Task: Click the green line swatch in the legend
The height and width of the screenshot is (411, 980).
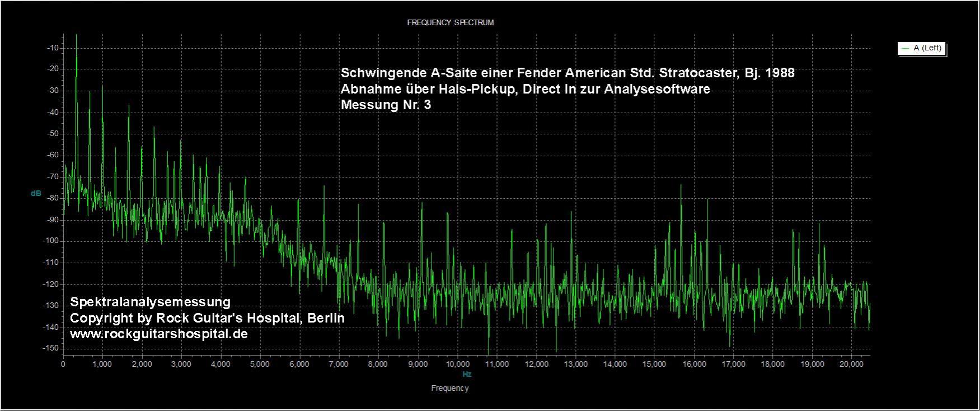Action: (x=905, y=49)
